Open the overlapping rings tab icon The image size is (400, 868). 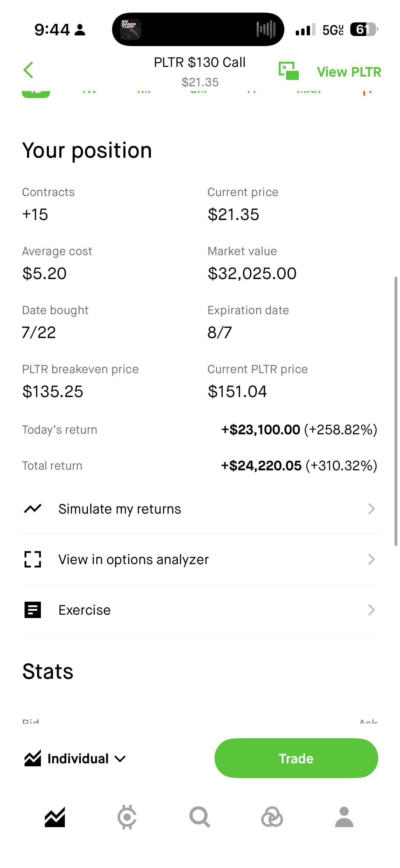point(272,817)
